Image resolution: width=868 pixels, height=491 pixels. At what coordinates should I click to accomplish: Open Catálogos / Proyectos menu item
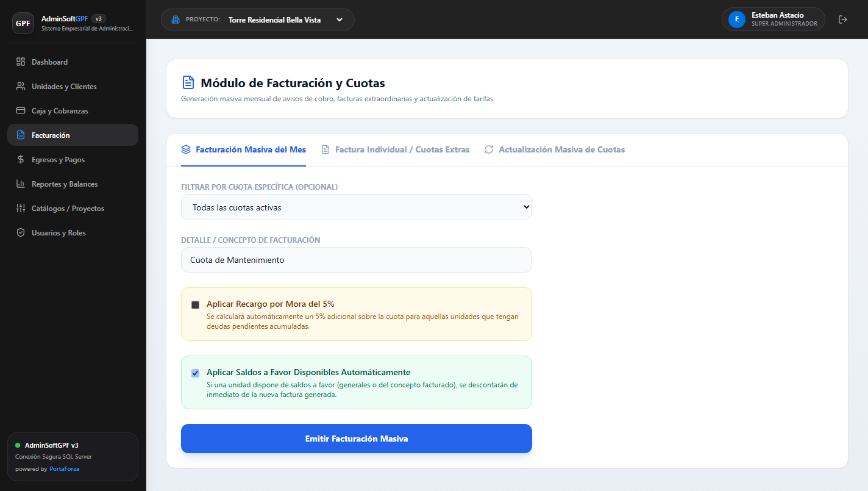click(73, 208)
